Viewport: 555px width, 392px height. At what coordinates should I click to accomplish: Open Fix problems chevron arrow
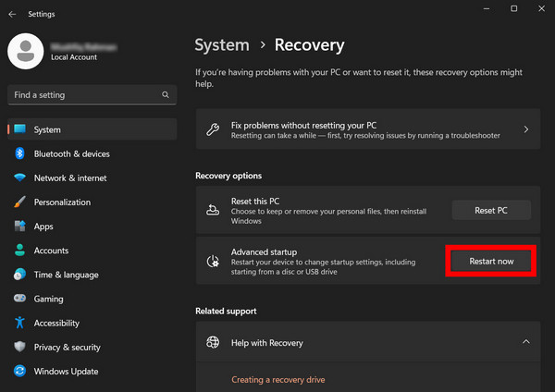(x=526, y=129)
